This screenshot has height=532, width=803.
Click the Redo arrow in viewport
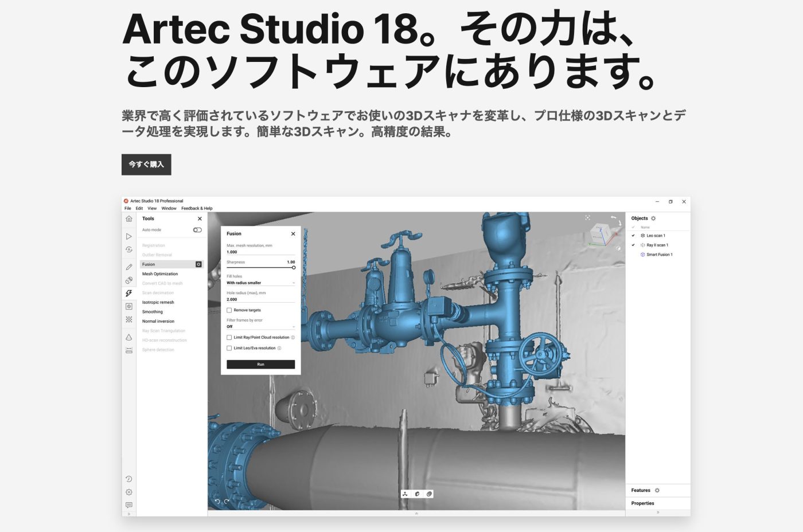click(x=227, y=502)
